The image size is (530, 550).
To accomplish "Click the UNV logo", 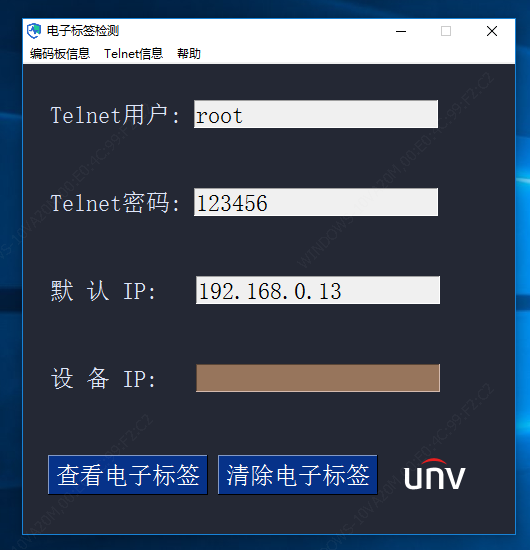I will 435,474.
